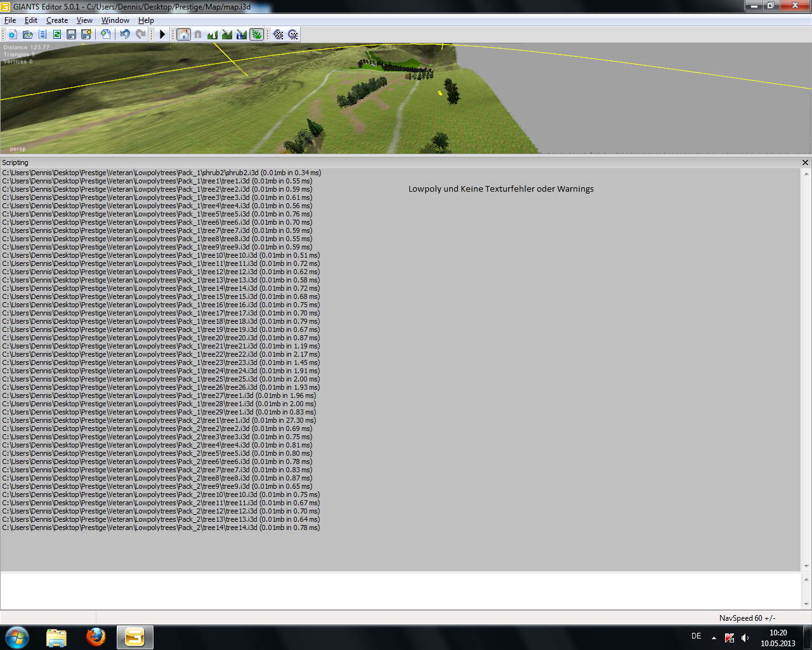Click the green Reload refresh icon
Screen dimensions: 812x650
[x=56, y=34]
